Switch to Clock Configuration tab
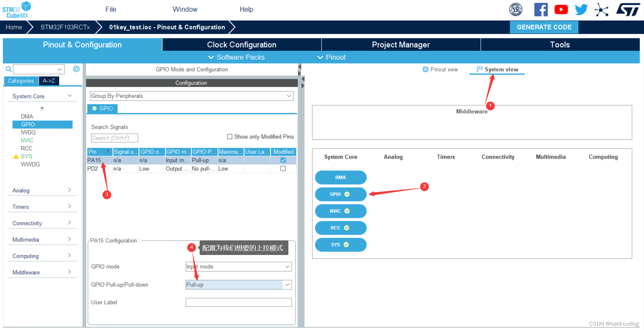The width and height of the screenshot is (644, 330). [x=242, y=44]
